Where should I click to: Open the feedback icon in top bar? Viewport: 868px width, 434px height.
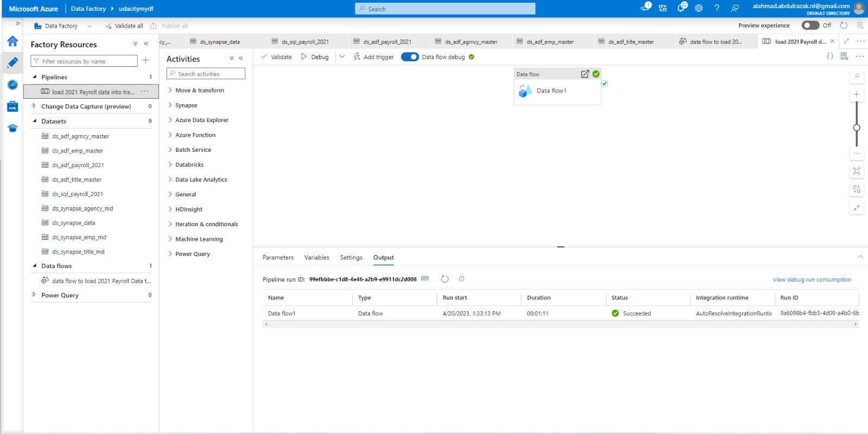pos(735,8)
